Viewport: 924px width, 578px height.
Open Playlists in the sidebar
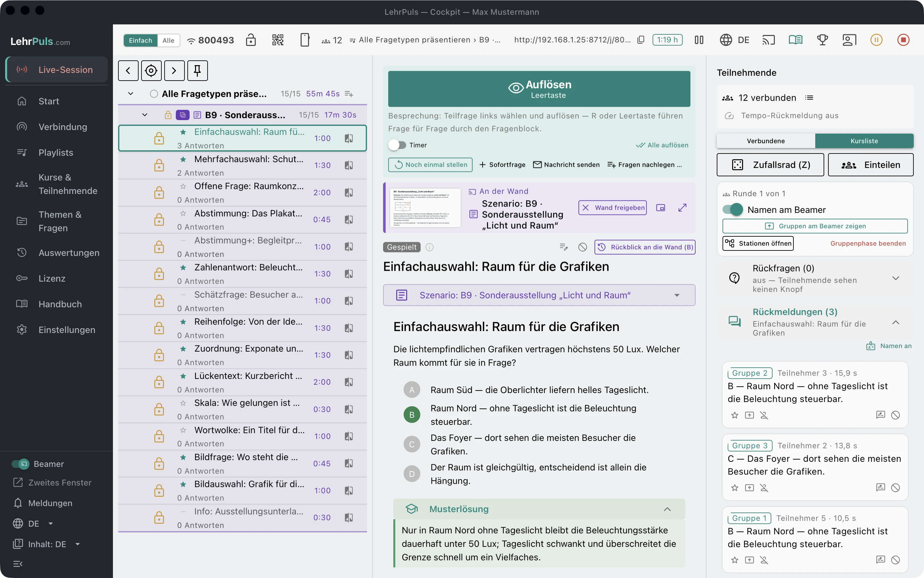tap(56, 153)
